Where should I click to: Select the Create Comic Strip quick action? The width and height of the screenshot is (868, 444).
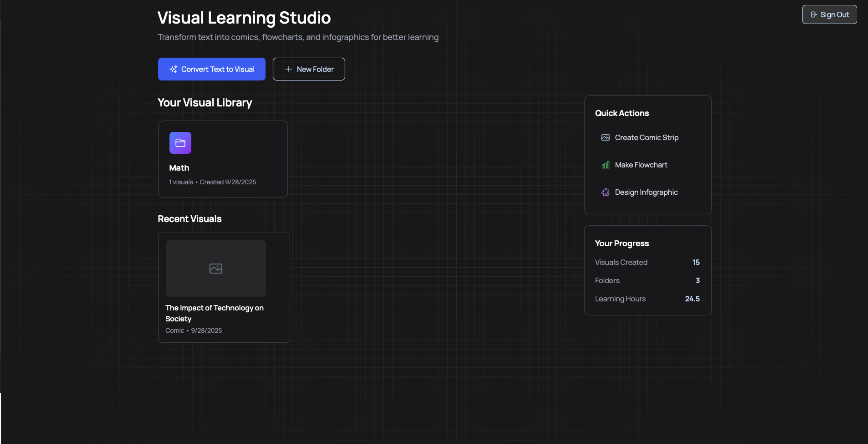(x=646, y=137)
